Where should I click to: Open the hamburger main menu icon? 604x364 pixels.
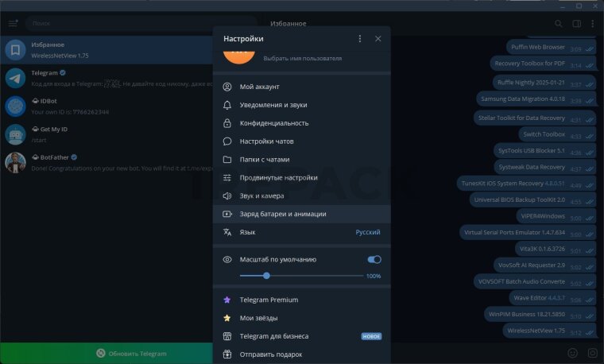click(x=13, y=24)
